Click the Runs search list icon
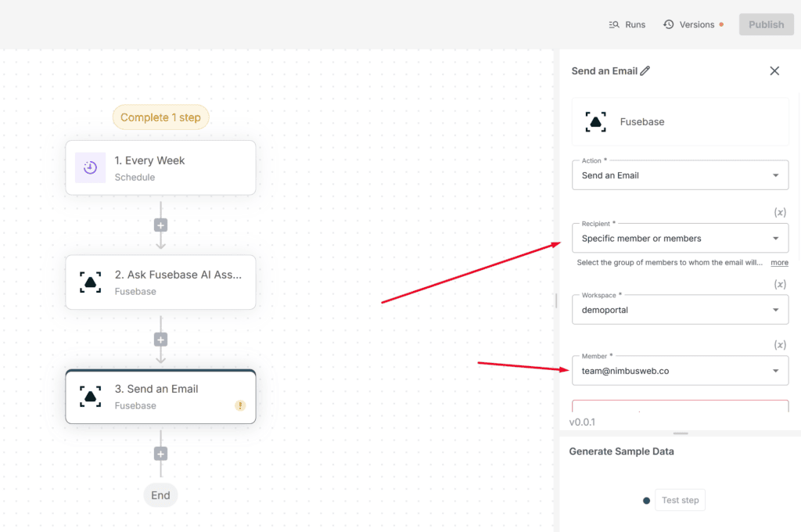 point(614,24)
